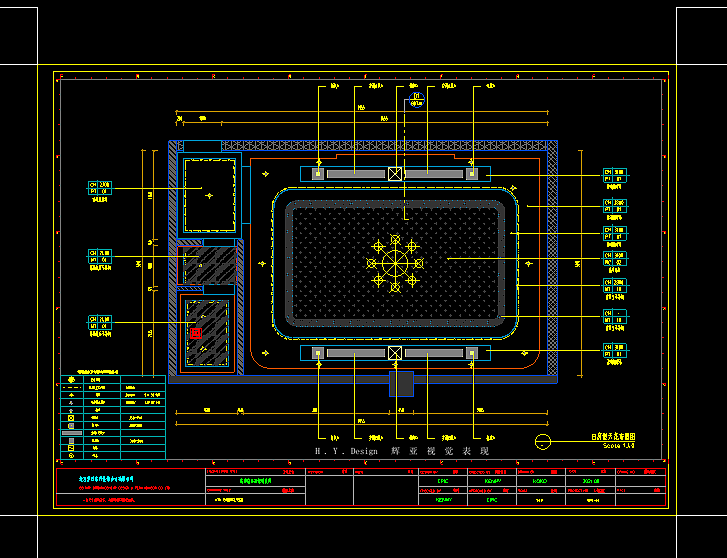The width and height of the screenshot is (727, 558).
Task: Click the square light at the top trough's left end
Action: click(318, 174)
